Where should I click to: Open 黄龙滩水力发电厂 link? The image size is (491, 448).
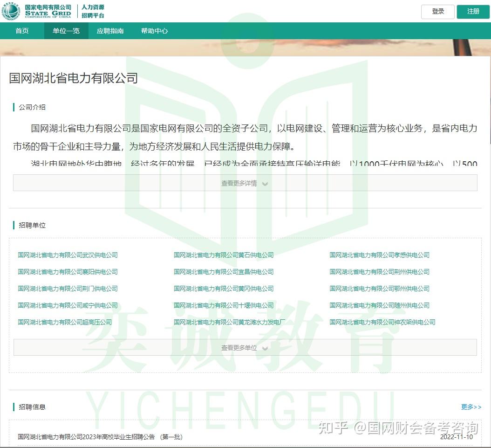tap(230, 322)
